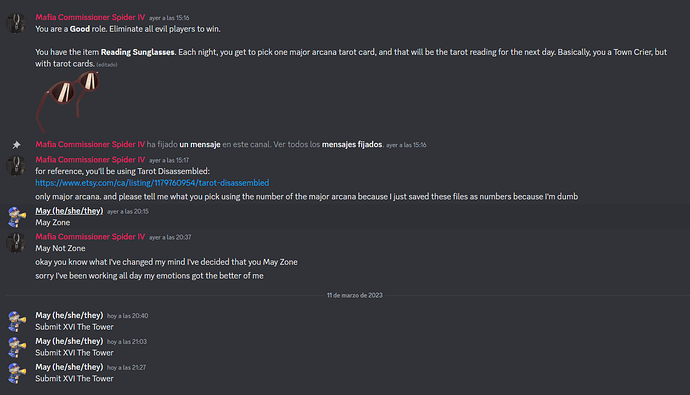The image size is (690, 395).
Task: Open 'mensajes fijados' pinned messages list
Action: point(352,145)
